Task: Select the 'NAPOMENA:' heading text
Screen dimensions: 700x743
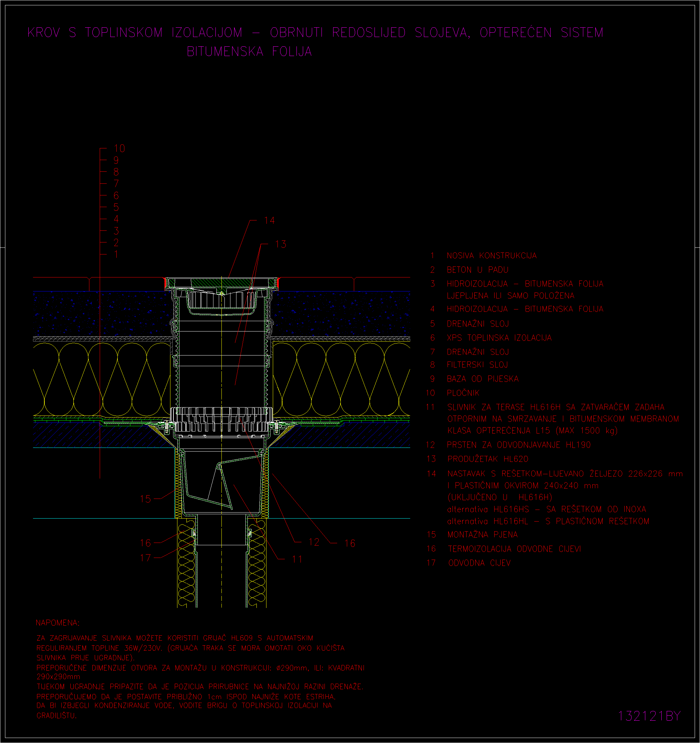Action: coord(58,623)
